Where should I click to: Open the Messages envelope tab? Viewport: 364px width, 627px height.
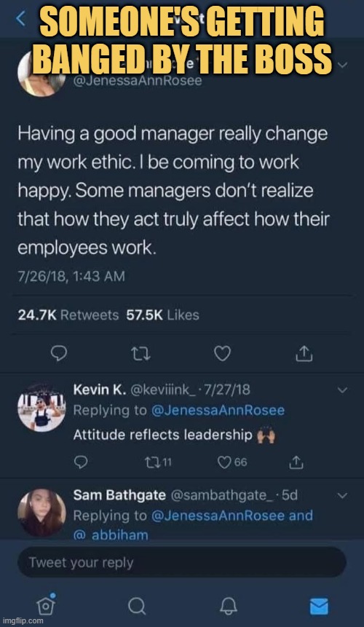[320, 606]
